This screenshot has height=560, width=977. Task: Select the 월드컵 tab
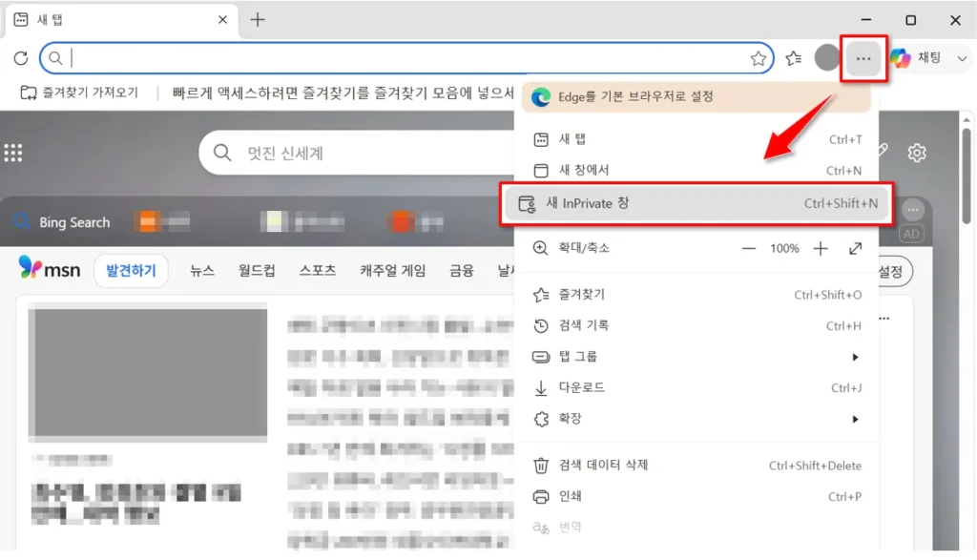(x=257, y=271)
